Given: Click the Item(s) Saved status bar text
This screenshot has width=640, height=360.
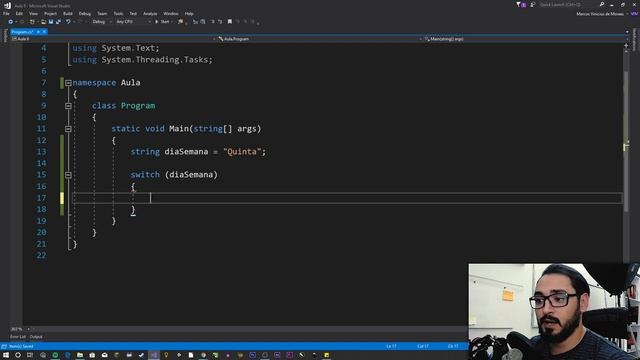Looking at the screenshot, I should (21, 347).
